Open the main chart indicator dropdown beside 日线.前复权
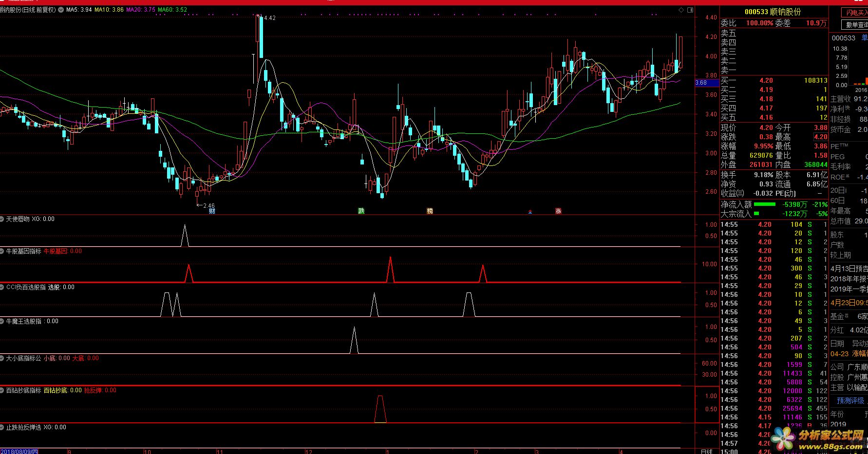The width and height of the screenshot is (868, 454). tap(61, 10)
